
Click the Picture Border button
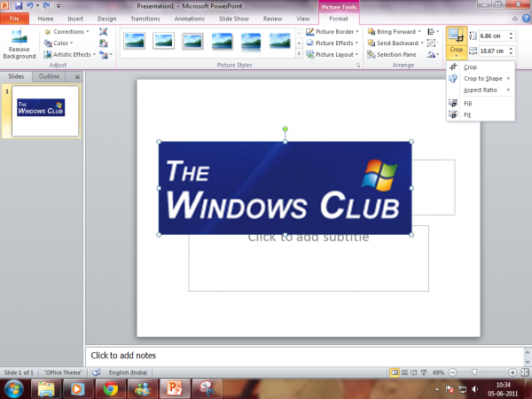(x=332, y=32)
